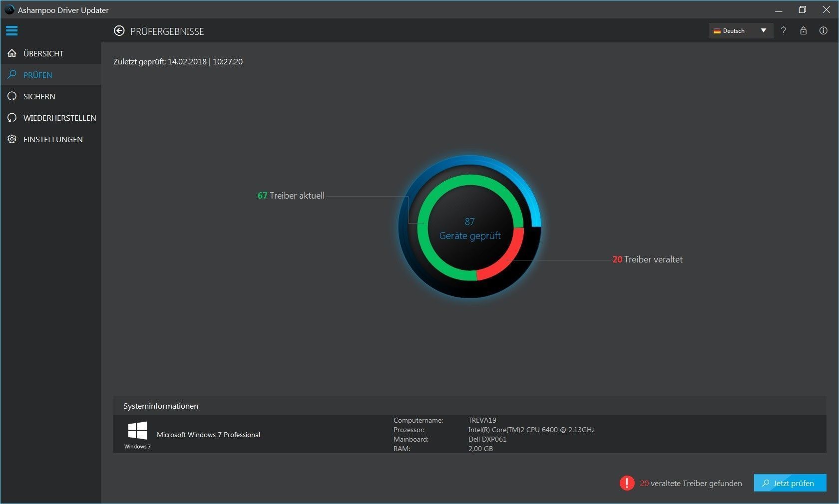The image size is (840, 504).
Task: Click the lock icon in header
Action: 803,30
